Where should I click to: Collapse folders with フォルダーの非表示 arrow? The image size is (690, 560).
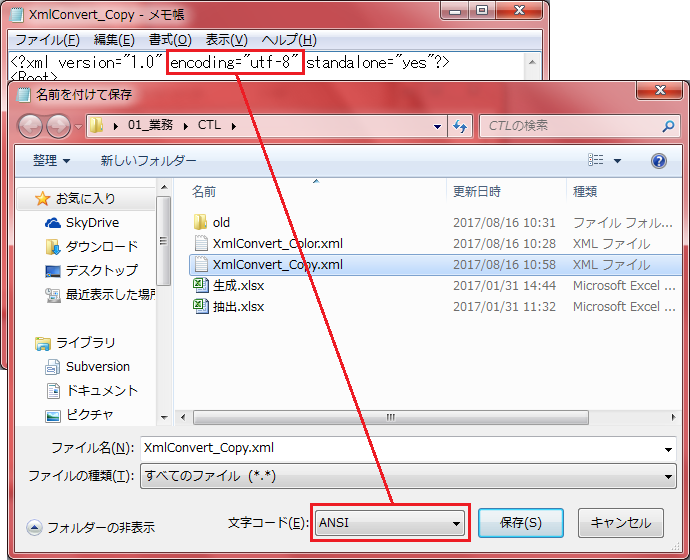pos(34,527)
